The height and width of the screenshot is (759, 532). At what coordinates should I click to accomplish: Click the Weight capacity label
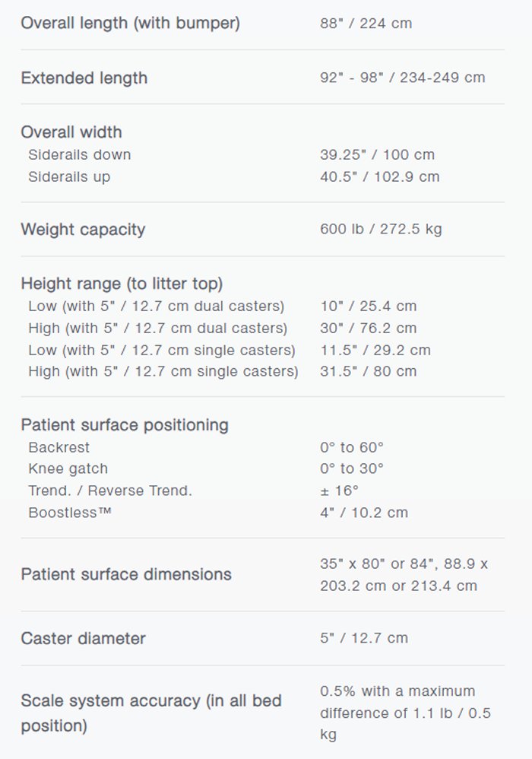(83, 229)
